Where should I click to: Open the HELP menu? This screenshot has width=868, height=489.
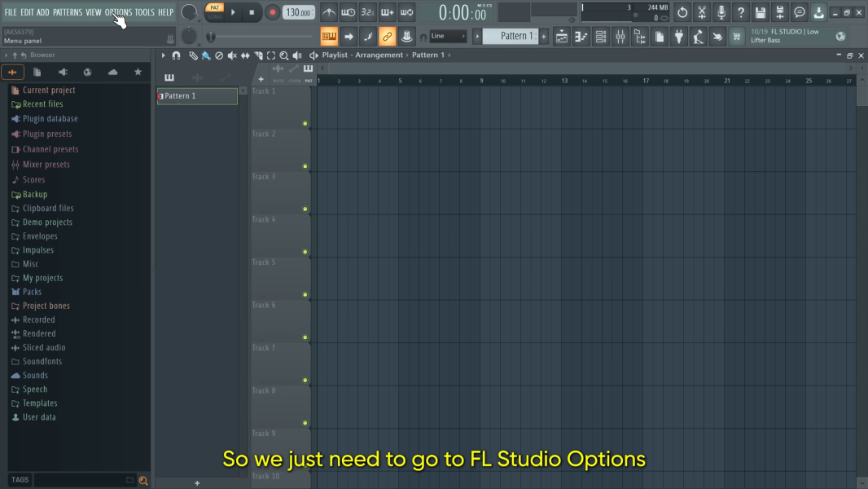pos(165,12)
